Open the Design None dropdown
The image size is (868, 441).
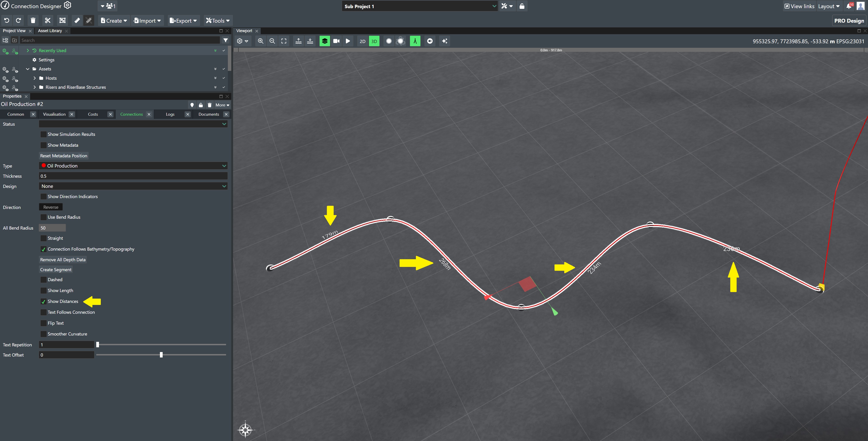point(133,186)
